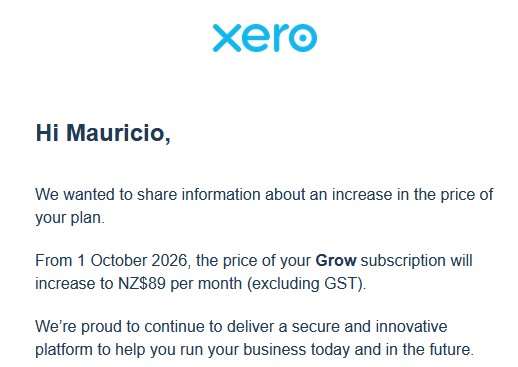
Task: Click the word 'subscription' in second paragraph
Action: [403, 261]
